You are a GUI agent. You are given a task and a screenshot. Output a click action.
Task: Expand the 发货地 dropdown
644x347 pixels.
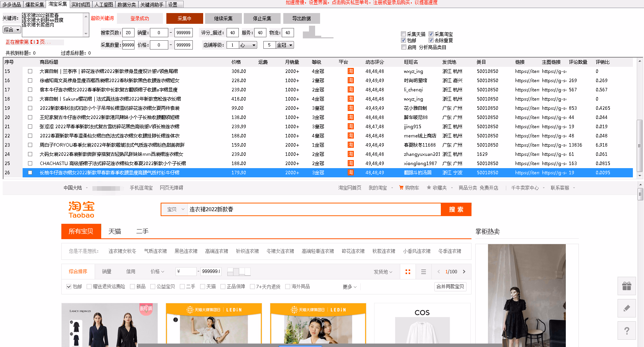tap(383, 272)
